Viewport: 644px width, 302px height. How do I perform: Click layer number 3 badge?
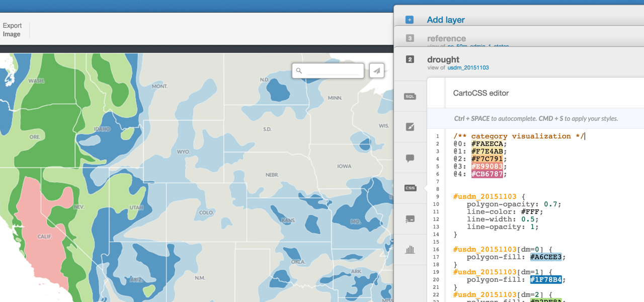click(410, 38)
